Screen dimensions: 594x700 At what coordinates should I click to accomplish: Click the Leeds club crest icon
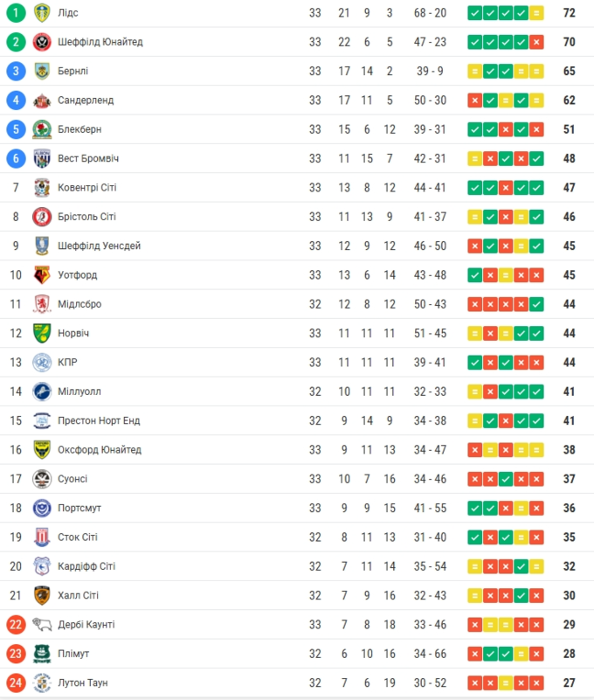pos(41,12)
